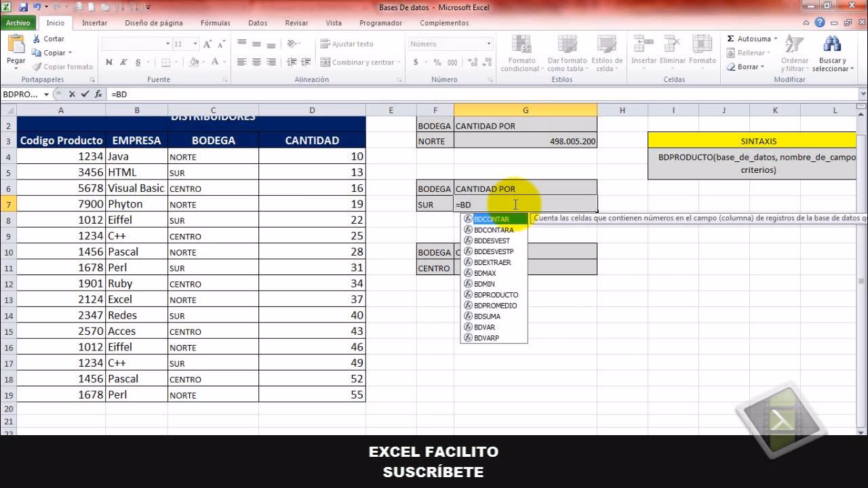Switch to the Programador tab
The height and width of the screenshot is (488, 868).
(x=380, y=23)
